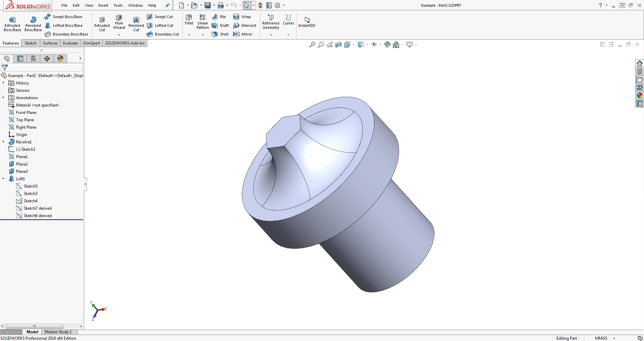The height and width of the screenshot is (341, 644).
Task: Open the Design Library task pane
Action: tap(640, 72)
